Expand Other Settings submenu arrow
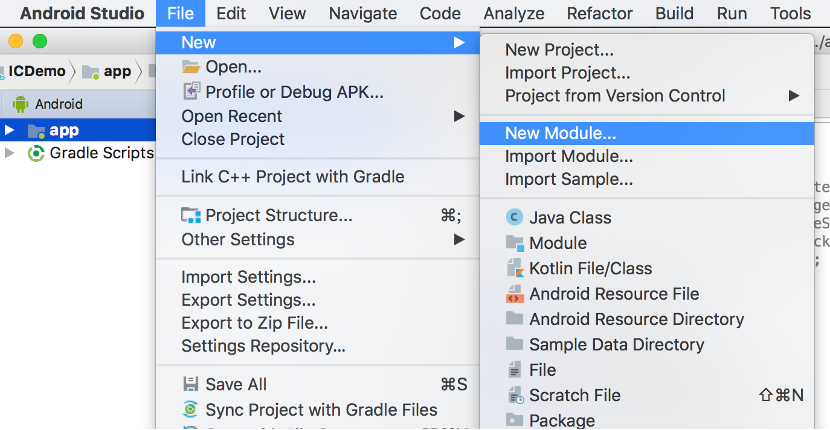 click(459, 239)
